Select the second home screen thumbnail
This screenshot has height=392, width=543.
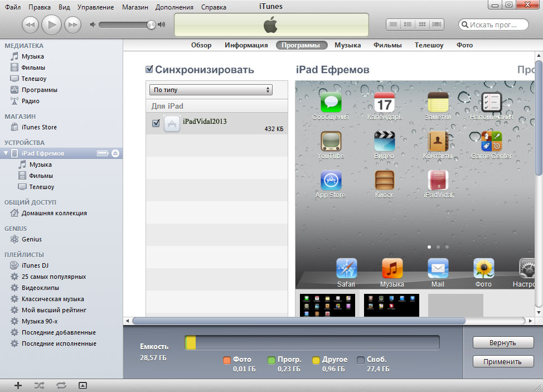coord(392,305)
